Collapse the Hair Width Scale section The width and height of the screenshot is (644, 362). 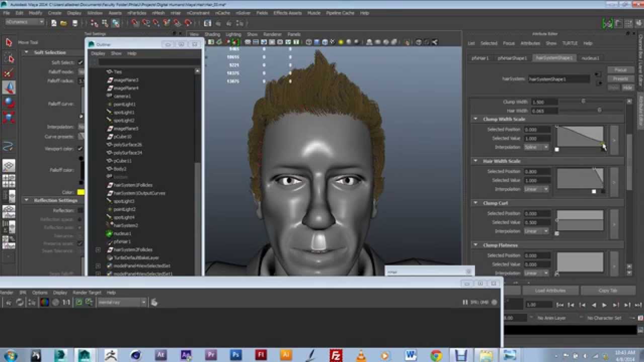click(475, 161)
